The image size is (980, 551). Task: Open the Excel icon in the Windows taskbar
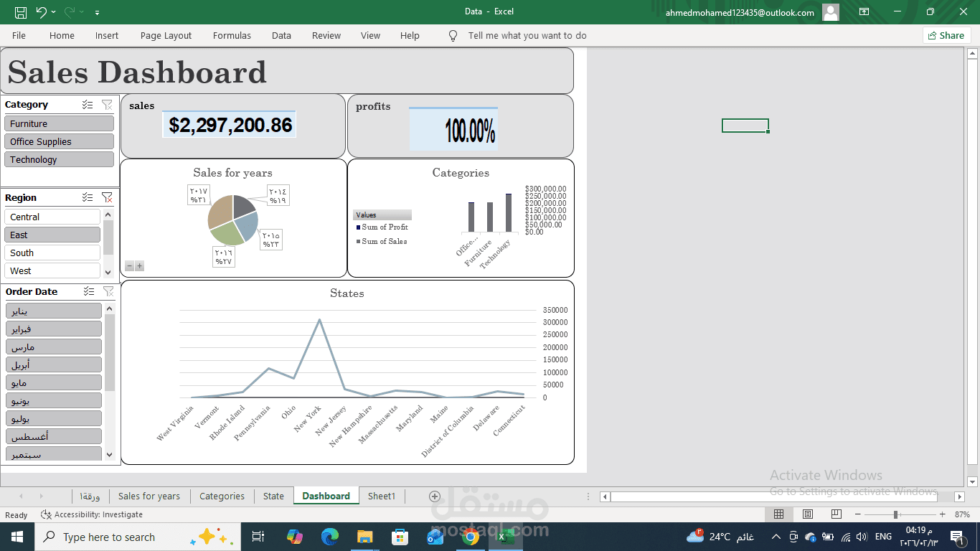[506, 537]
